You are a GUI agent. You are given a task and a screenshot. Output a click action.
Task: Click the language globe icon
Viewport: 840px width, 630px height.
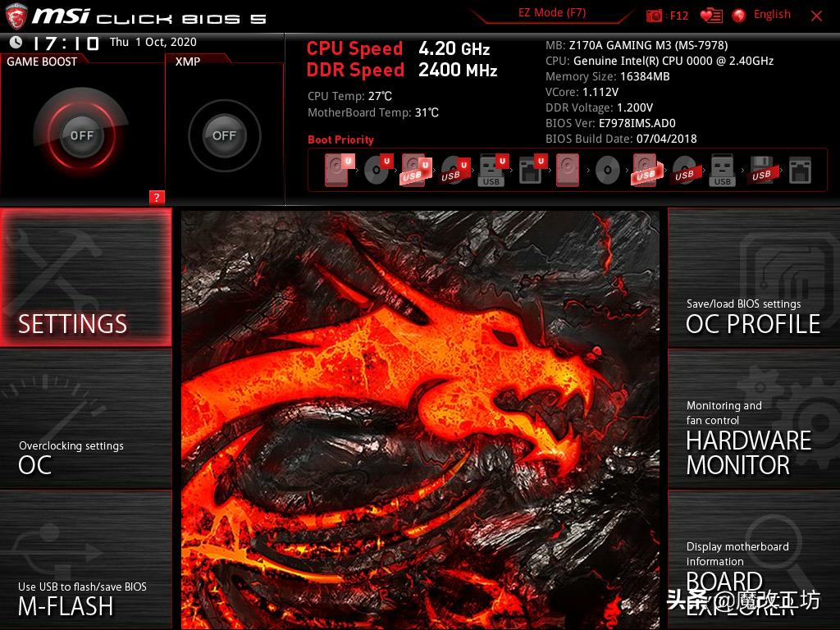[737, 14]
